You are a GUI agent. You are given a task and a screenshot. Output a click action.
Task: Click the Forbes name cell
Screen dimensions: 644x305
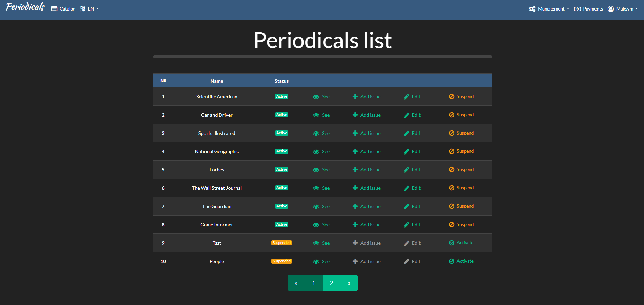click(217, 170)
